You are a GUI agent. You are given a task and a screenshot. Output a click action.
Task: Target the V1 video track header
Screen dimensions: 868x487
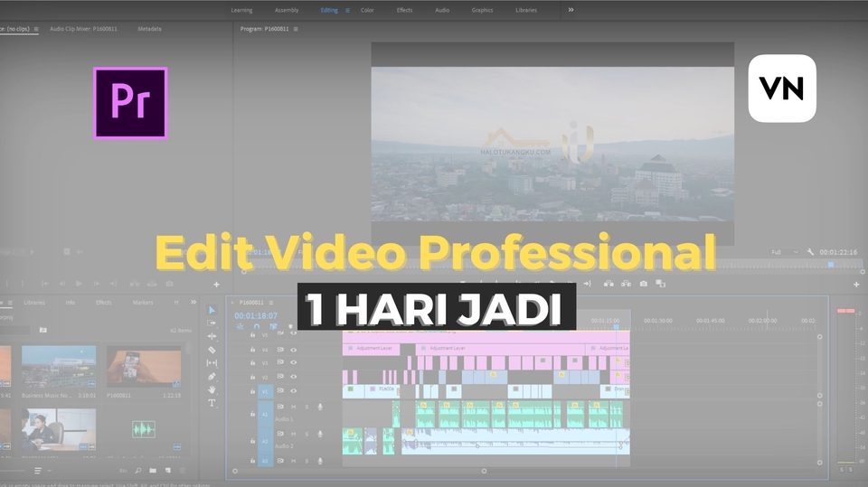pos(265,391)
